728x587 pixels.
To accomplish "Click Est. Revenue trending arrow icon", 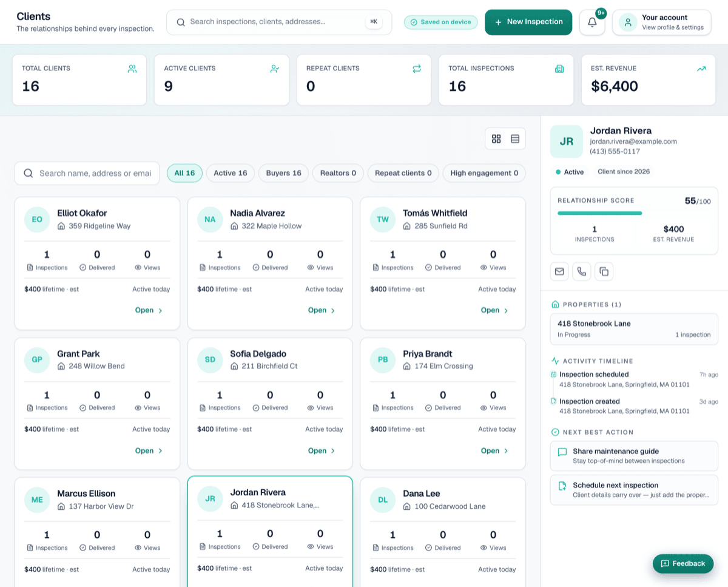I will tap(701, 69).
